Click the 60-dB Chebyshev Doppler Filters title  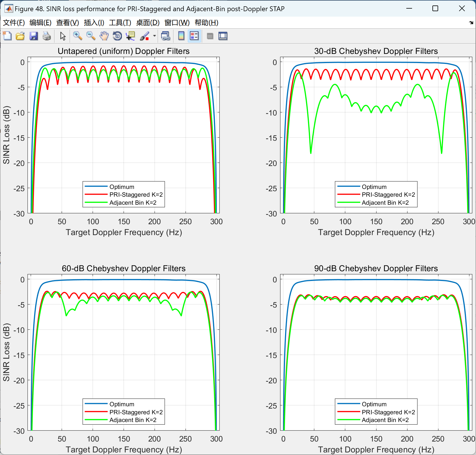(124, 268)
